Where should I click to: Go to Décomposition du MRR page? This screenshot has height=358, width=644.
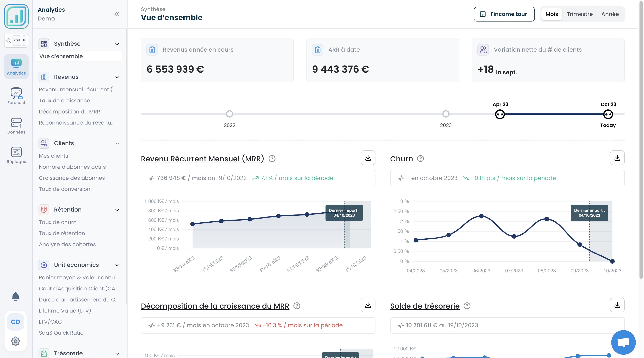(x=69, y=111)
